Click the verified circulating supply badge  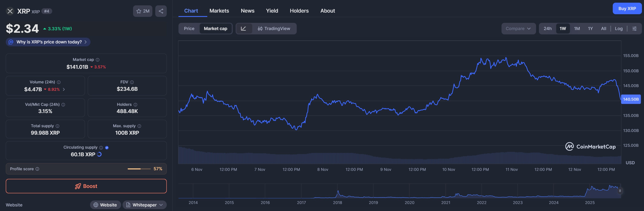coord(107,148)
